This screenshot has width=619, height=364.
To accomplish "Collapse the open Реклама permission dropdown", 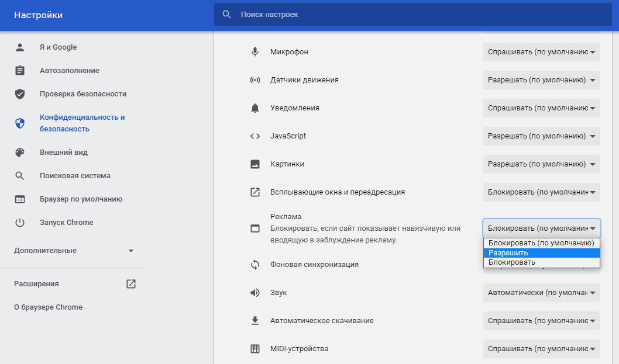I will 541,228.
